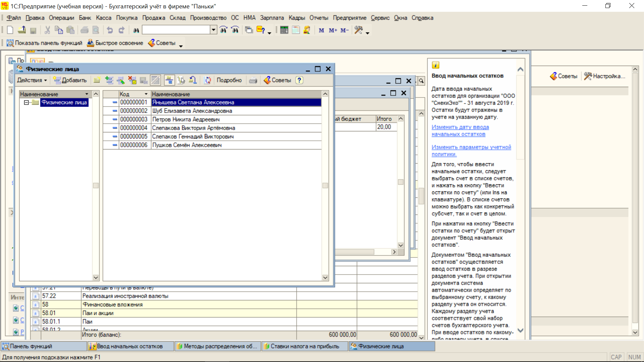Click the Add by copying icon
The height and width of the screenshot is (362, 644).
tap(109, 80)
